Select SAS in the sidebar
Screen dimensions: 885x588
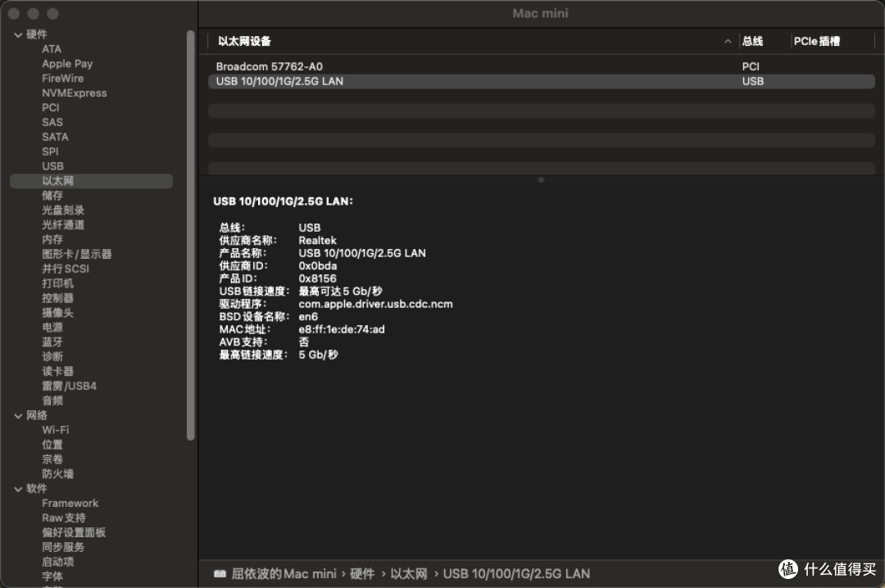(x=52, y=123)
